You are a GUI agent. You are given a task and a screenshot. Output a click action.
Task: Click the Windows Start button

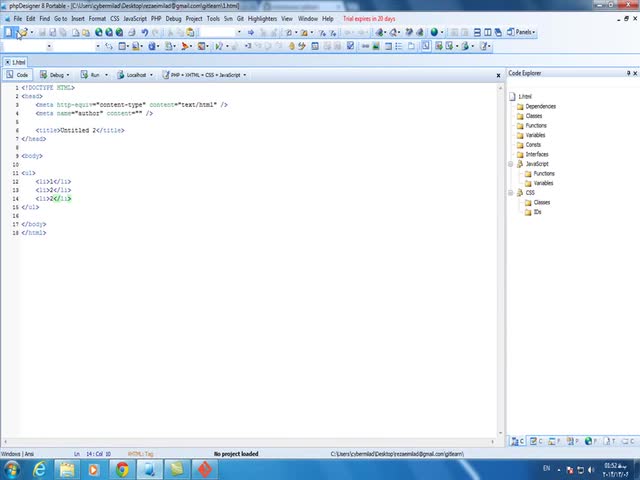11,469
